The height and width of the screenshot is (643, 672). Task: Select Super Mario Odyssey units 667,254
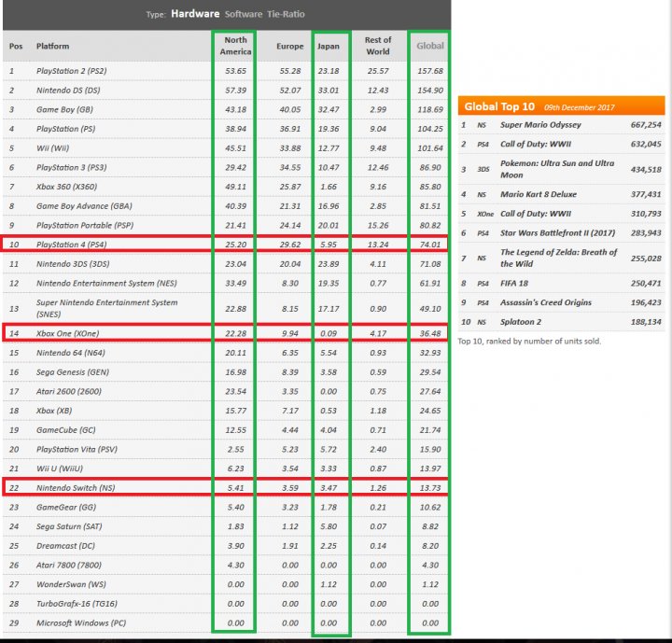tap(646, 124)
